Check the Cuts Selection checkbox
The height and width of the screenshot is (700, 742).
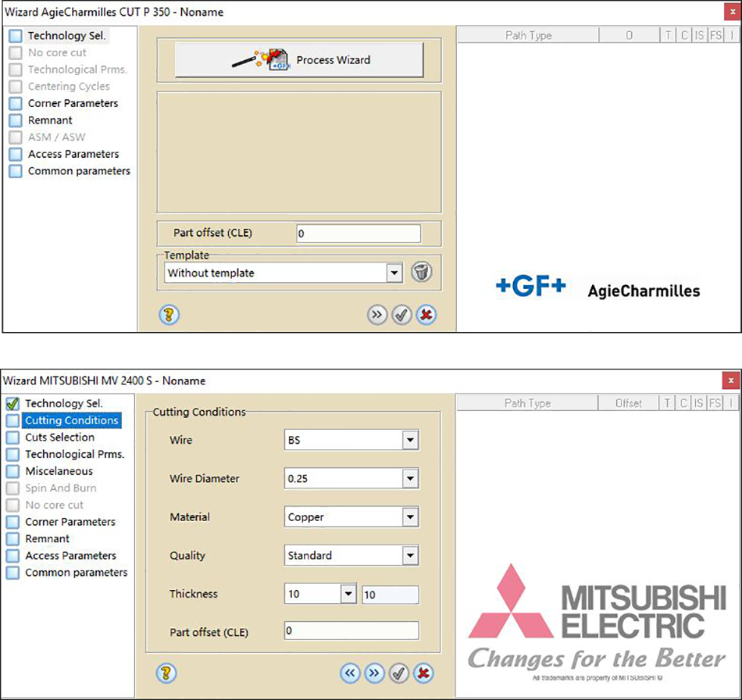coord(12,437)
